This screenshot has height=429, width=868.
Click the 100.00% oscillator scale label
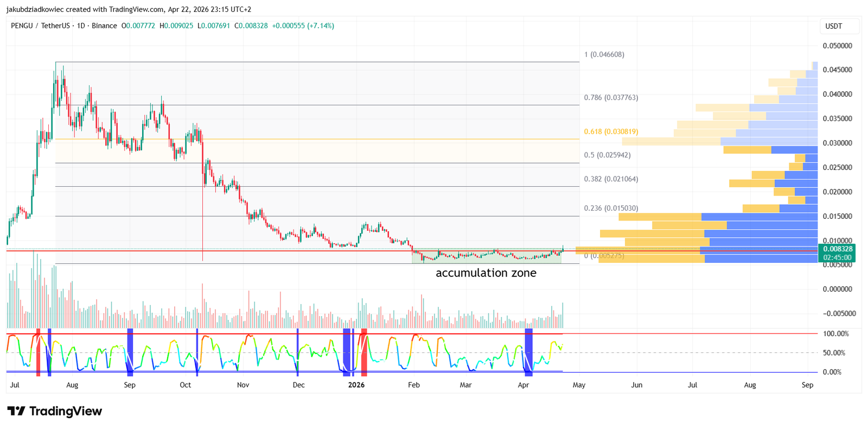point(835,333)
